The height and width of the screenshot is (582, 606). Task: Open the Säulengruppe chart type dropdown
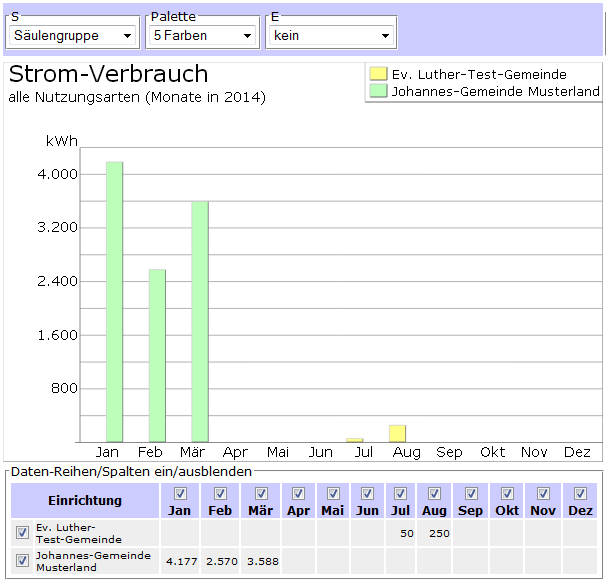point(72,36)
